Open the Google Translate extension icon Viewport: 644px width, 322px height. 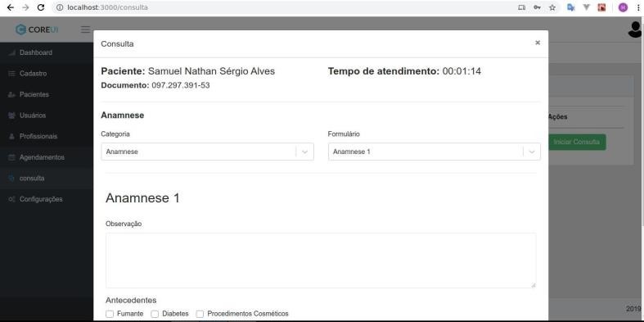tap(571, 7)
